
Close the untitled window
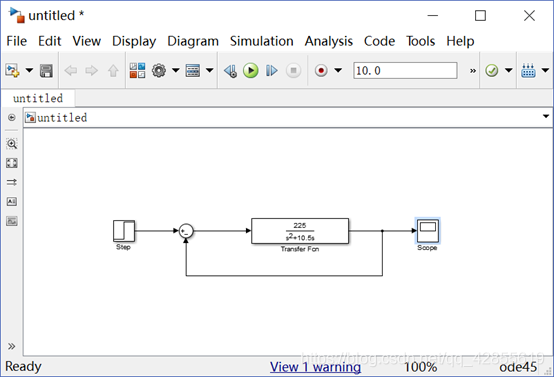[x=529, y=16]
